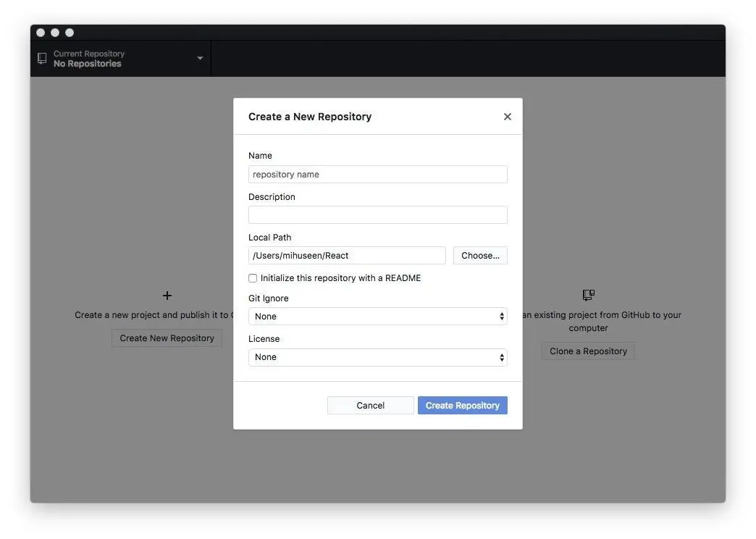Open the License dropdown

pyautogui.click(x=377, y=357)
